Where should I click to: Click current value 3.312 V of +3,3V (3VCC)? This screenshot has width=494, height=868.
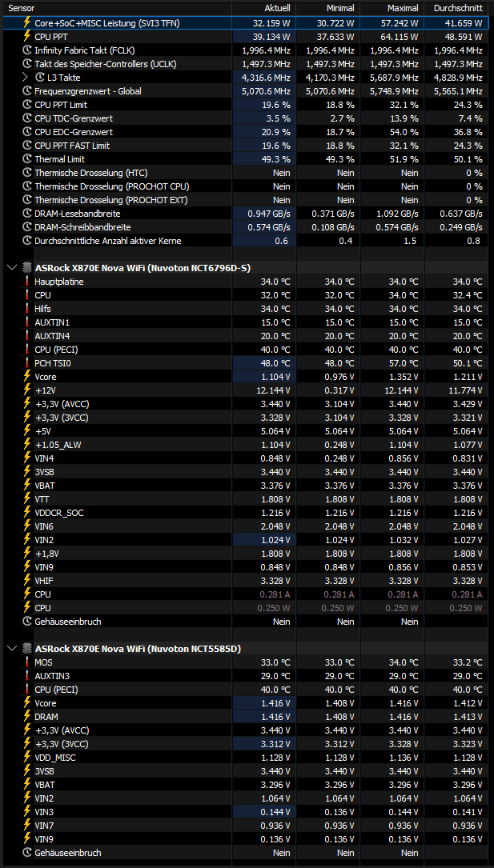(275, 743)
